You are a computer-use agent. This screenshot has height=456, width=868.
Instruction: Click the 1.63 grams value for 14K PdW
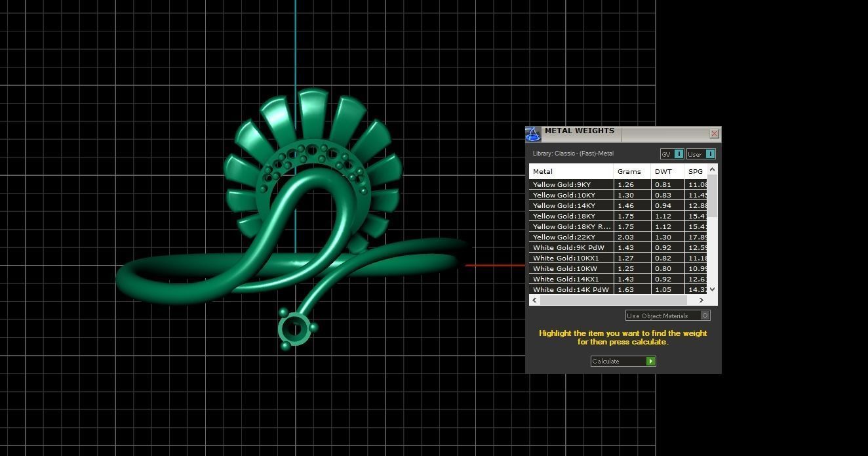coord(625,289)
